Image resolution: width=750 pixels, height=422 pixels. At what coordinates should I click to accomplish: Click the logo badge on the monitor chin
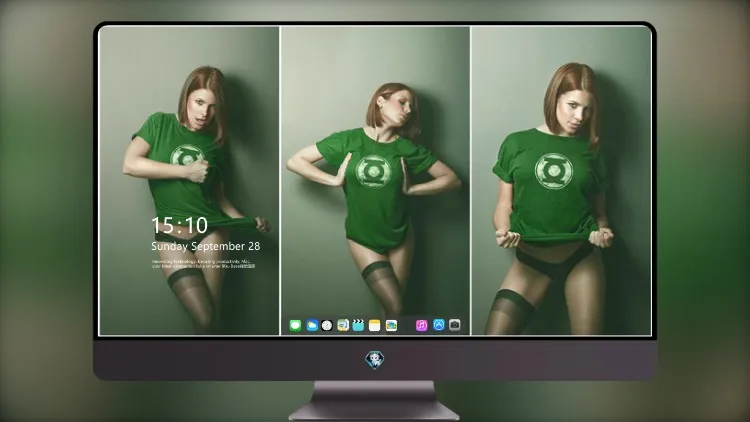pyautogui.click(x=375, y=360)
